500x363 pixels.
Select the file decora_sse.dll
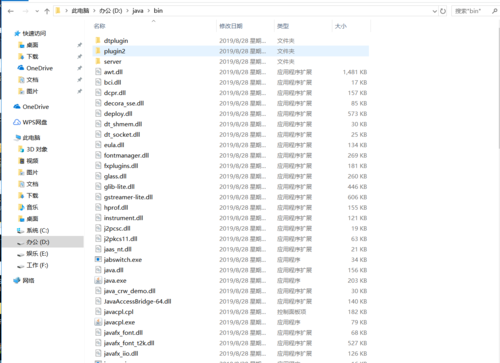124,103
